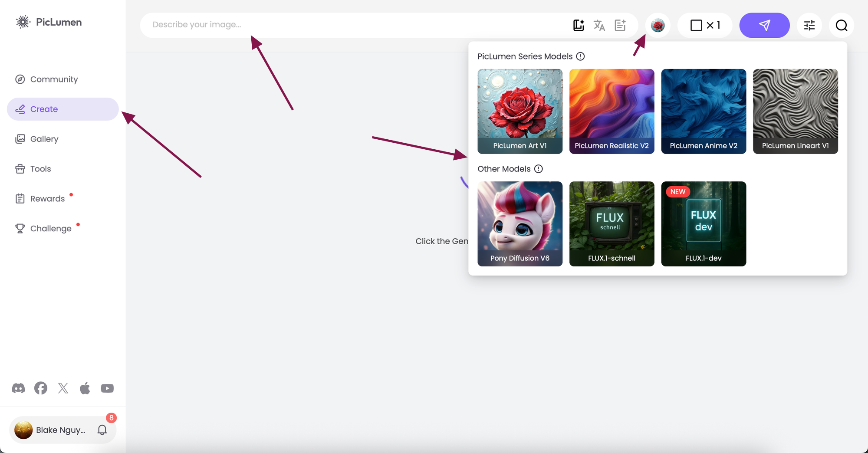The width and height of the screenshot is (868, 453).
Task: Click the info icon beside Other Models
Action: click(539, 169)
